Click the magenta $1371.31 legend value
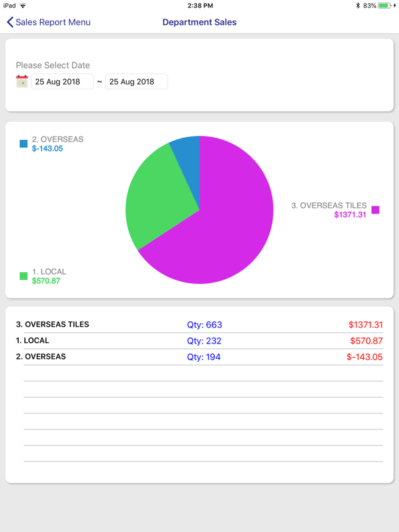Image resolution: width=399 pixels, height=532 pixels. [x=350, y=215]
